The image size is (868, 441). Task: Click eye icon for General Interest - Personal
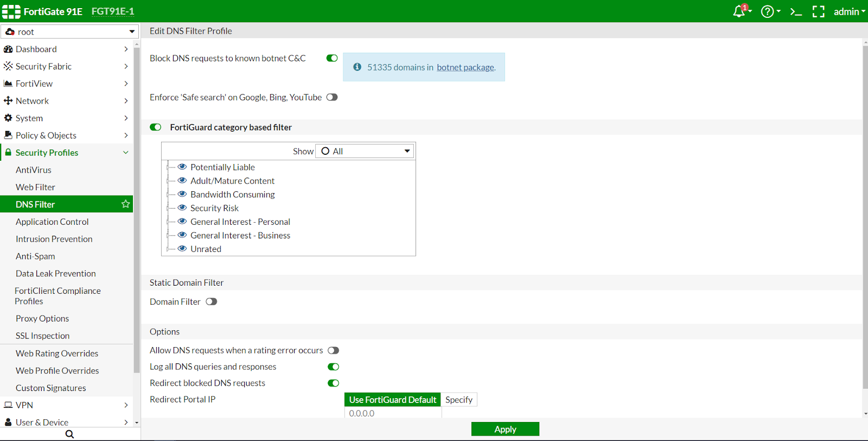(x=182, y=221)
